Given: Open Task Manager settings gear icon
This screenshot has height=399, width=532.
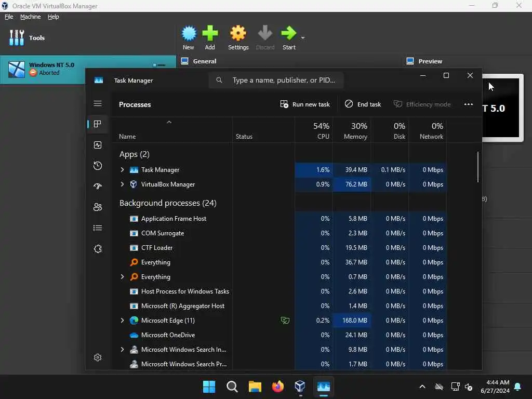Looking at the screenshot, I should [x=98, y=357].
